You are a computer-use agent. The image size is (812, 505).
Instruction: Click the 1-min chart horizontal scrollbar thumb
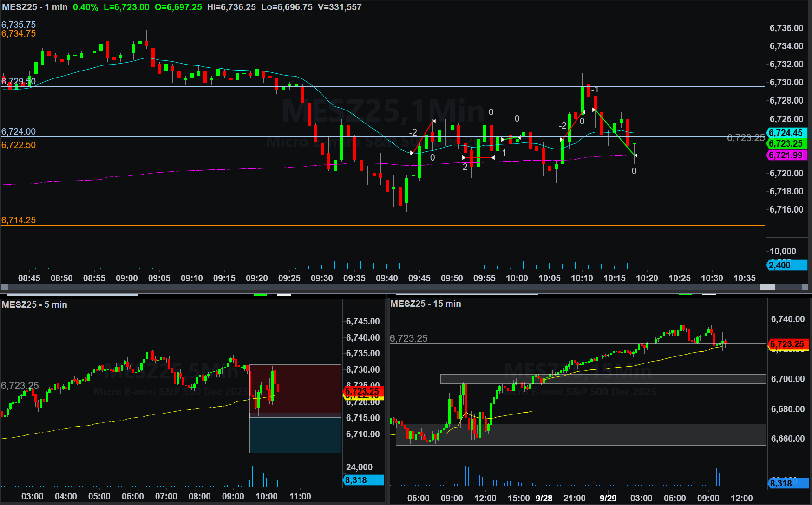click(767, 287)
